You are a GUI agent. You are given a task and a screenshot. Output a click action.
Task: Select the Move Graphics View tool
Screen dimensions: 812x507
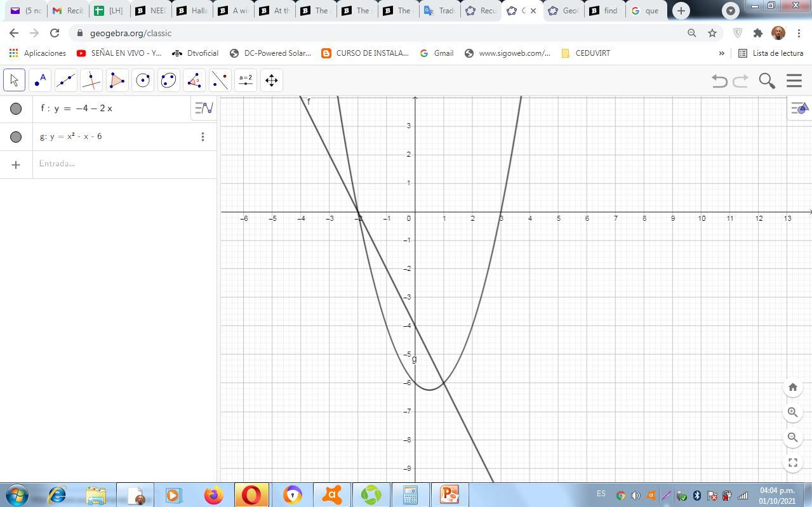click(x=271, y=81)
